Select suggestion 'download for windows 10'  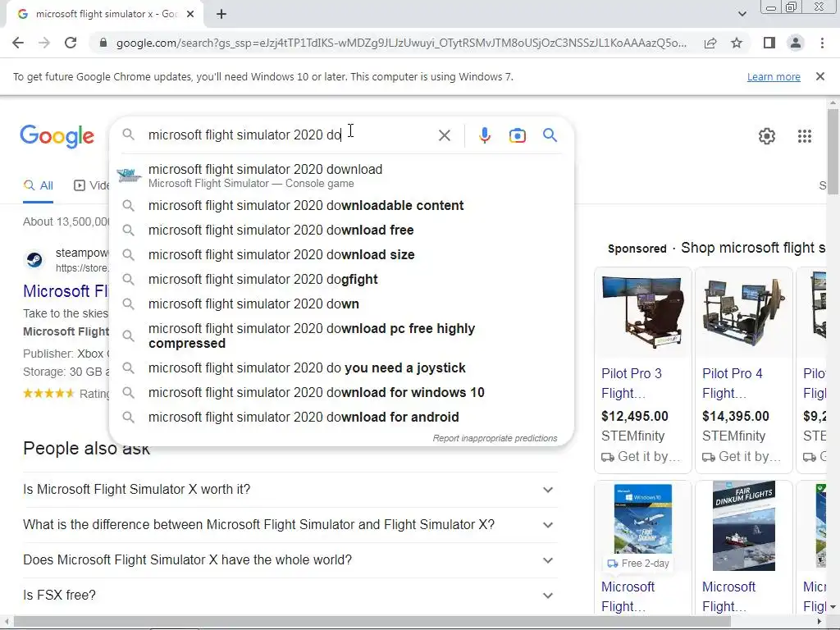click(341, 393)
